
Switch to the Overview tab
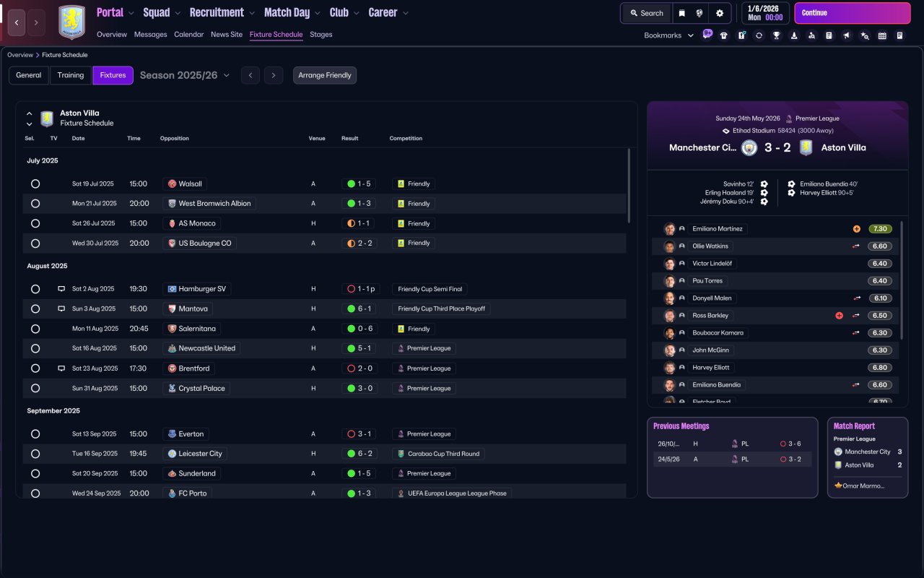[x=112, y=35]
